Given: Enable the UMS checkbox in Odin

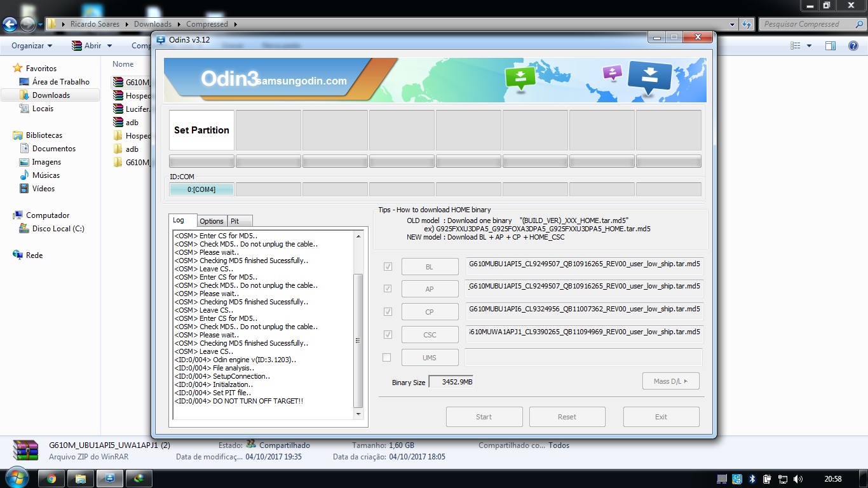Looking at the screenshot, I should (386, 357).
